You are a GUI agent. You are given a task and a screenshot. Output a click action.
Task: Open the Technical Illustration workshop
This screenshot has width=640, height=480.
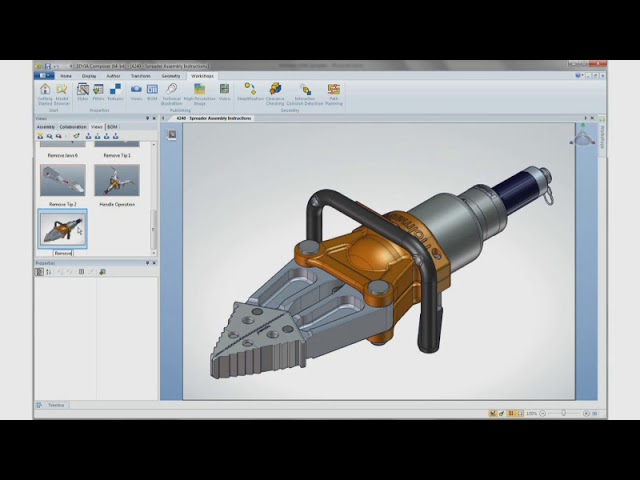pos(171,94)
